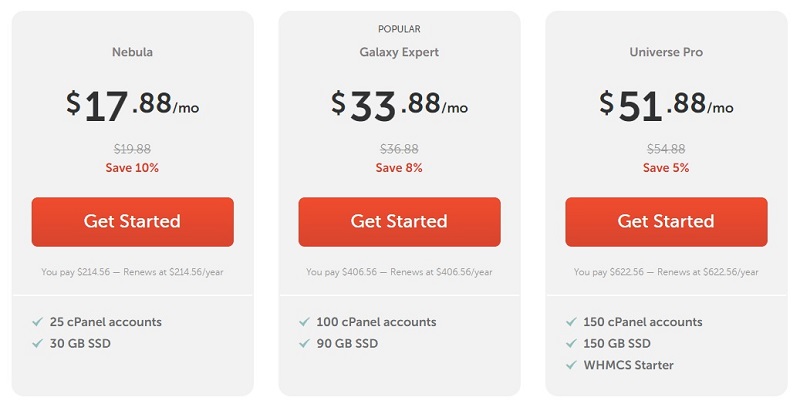Click the POPULAR label above Galaxy Expert
The image size is (800, 404).
pos(399,29)
